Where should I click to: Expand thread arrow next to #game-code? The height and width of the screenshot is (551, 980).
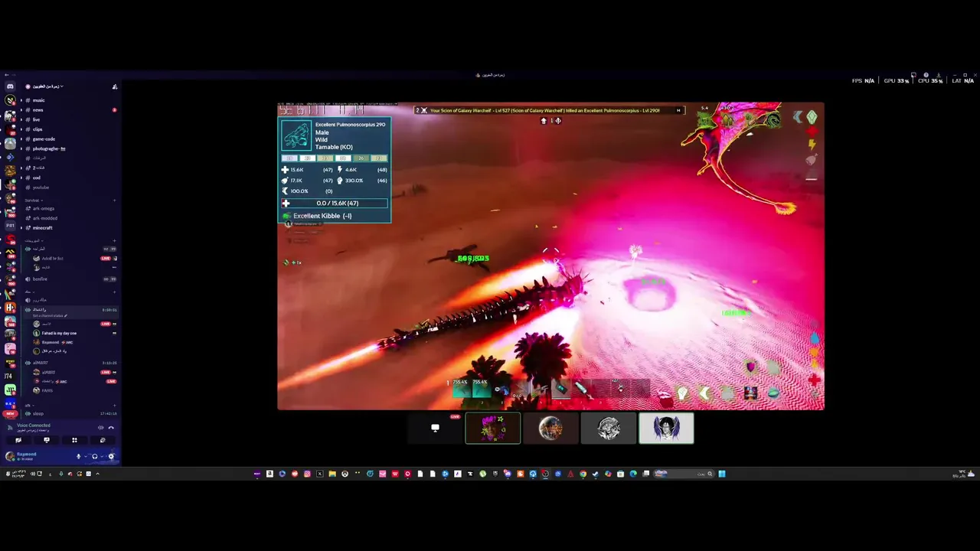pyautogui.click(x=21, y=139)
